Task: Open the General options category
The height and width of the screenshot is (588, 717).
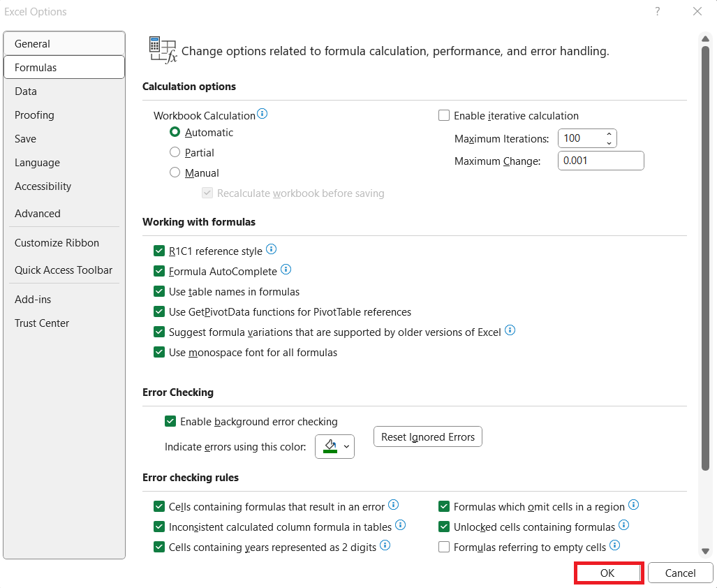Action: coord(64,43)
